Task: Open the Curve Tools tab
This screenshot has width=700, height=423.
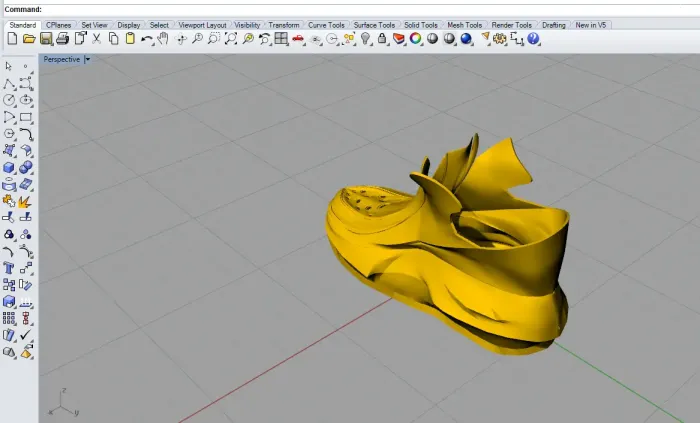Action: pos(326,25)
